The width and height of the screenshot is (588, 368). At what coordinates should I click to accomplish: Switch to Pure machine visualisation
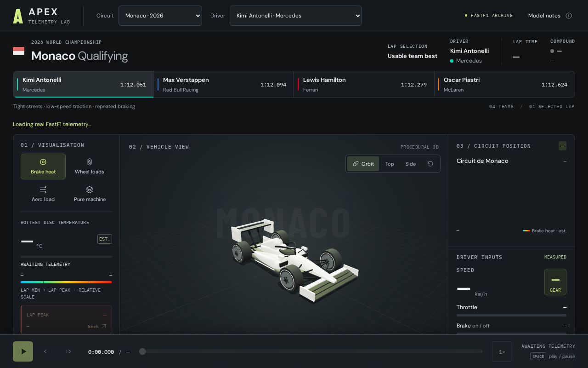[90, 194]
